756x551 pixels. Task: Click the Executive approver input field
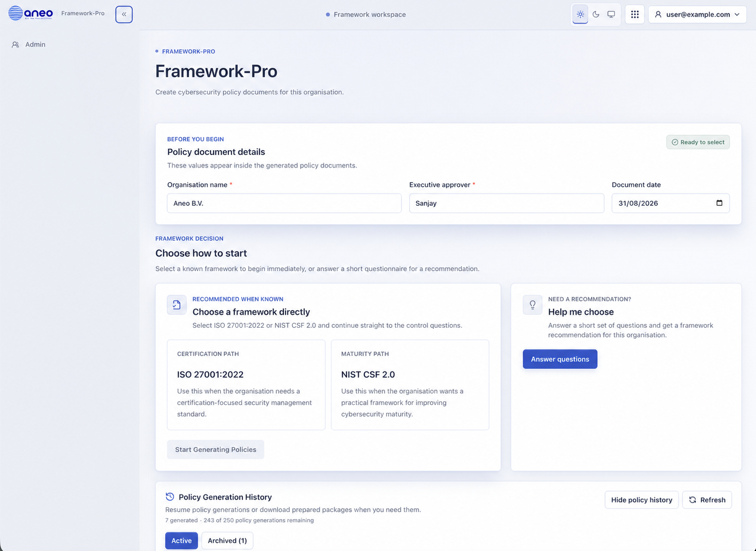[506, 203]
